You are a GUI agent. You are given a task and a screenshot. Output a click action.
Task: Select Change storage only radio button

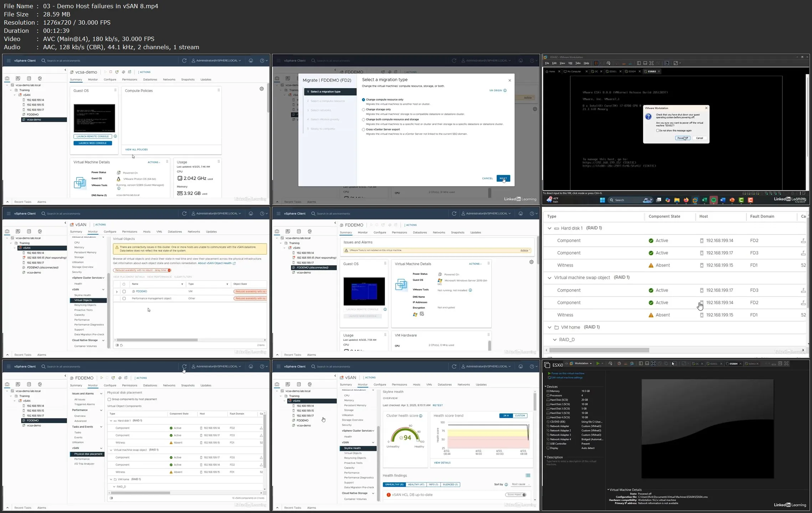pyautogui.click(x=364, y=110)
